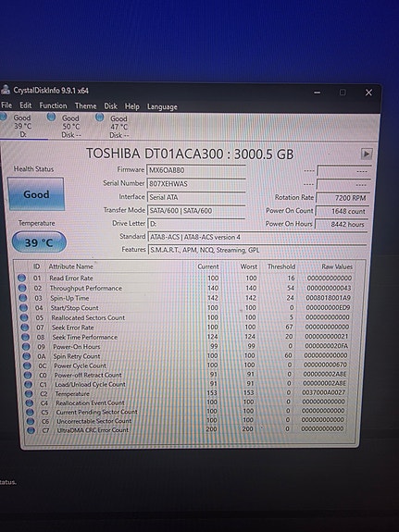Select the 50 °C disk status circle
The width and height of the screenshot is (399, 532).
pyautogui.click(x=52, y=118)
